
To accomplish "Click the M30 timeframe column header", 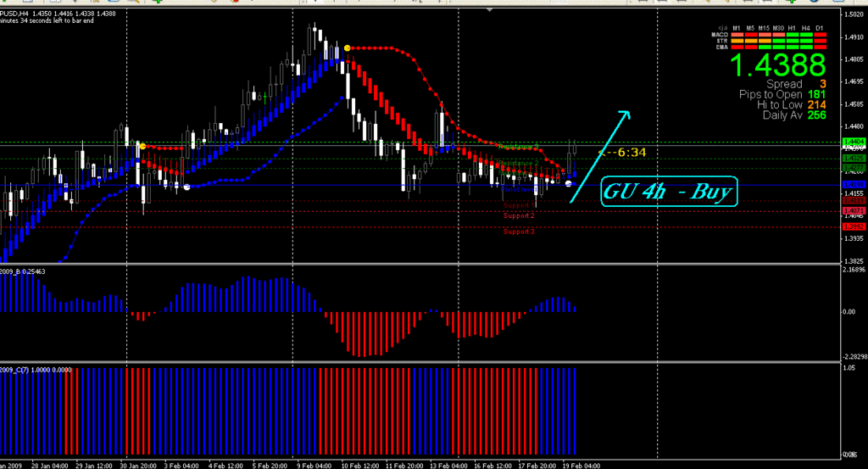I will tap(778, 28).
